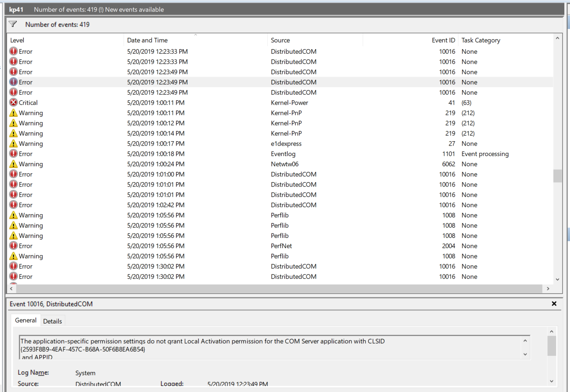Viewport: 570px width, 392px height.
Task: Select the Eventlog source cell
Action: tap(283, 154)
